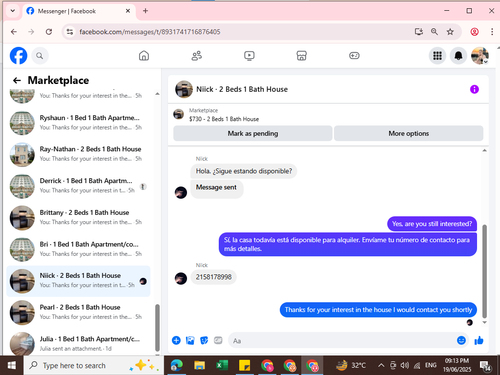This screenshot has height=375, width=500.
Task: Open the Marketplace storefront icon
Action: click(x=301, y=56)
